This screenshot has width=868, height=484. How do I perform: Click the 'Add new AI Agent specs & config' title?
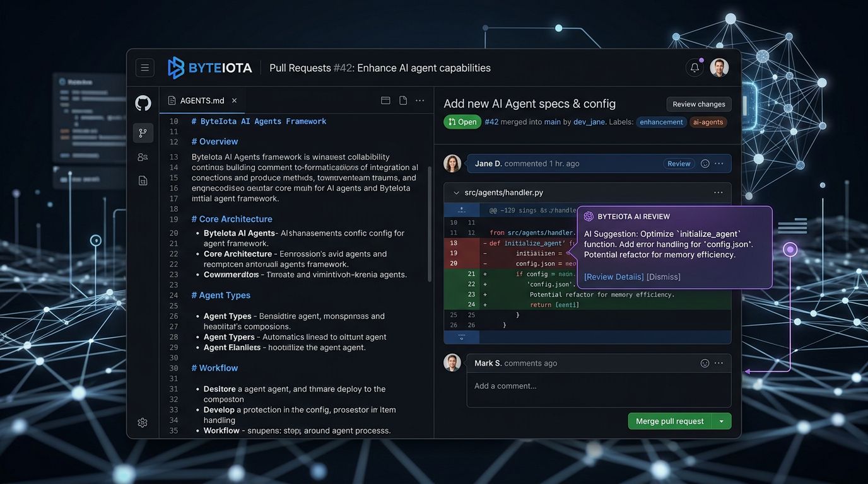[529, 104]
